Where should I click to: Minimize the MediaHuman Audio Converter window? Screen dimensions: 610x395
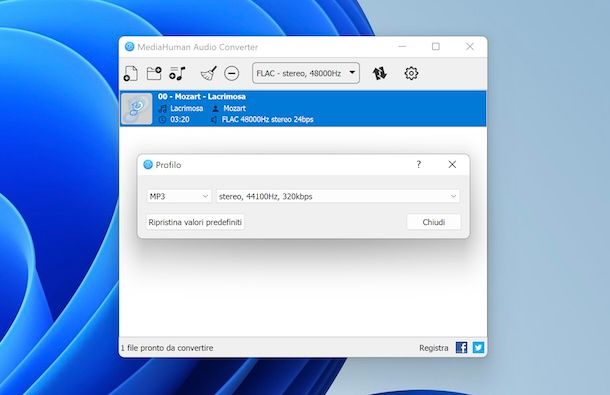click(x=402, y=47)
